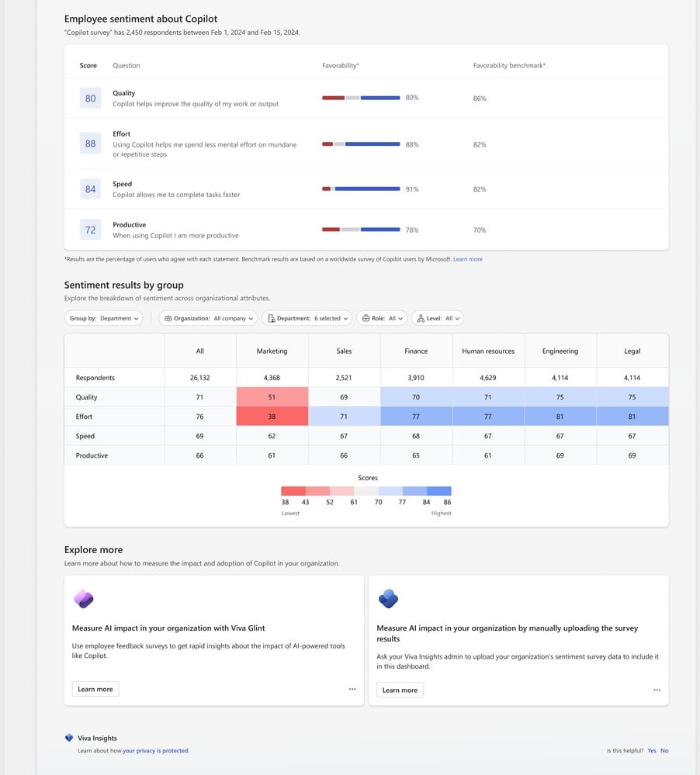Viewport: 700px width, 775px height.
Task: Click Learn more on Viva Glint card
Action: [x=95, y=689]
